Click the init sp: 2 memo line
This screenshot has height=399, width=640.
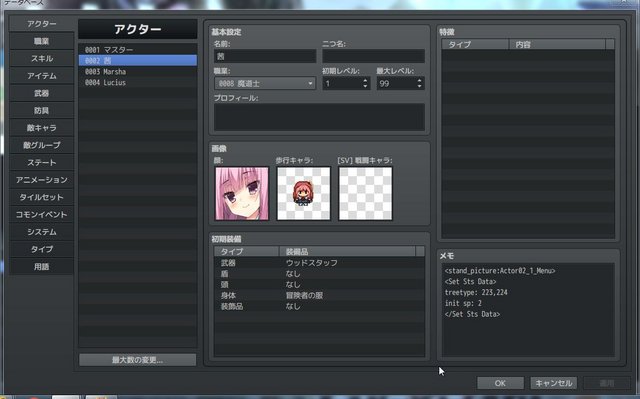tap(463, 304)
